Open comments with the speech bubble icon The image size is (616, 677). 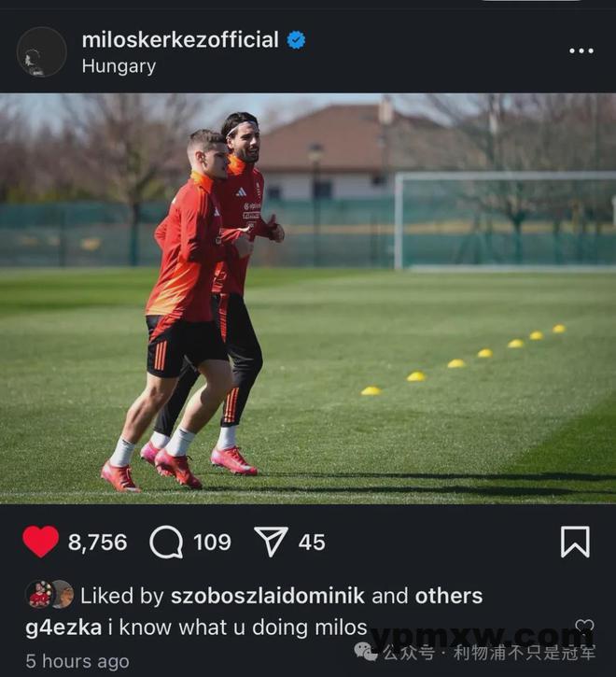click(x=166, y=542)
